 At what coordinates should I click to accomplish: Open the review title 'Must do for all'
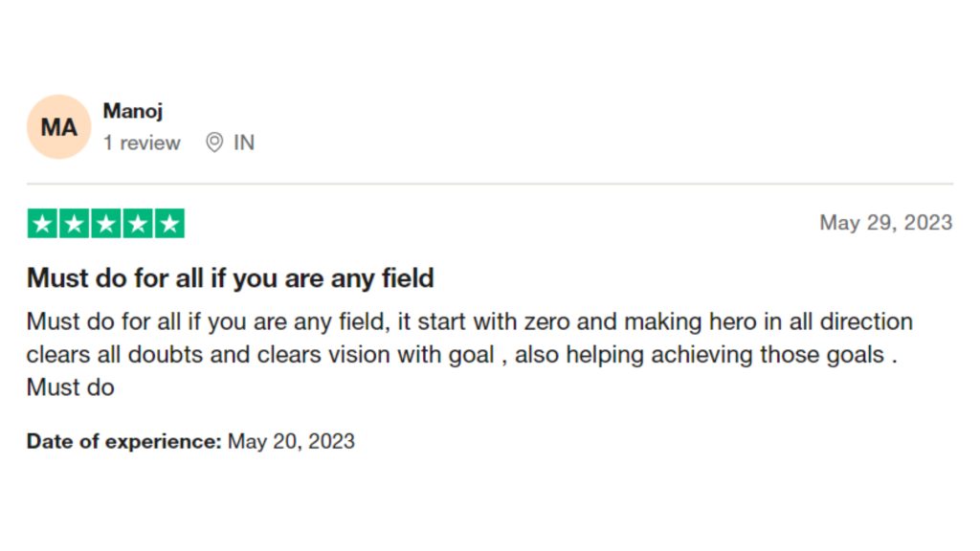[230, 278]
